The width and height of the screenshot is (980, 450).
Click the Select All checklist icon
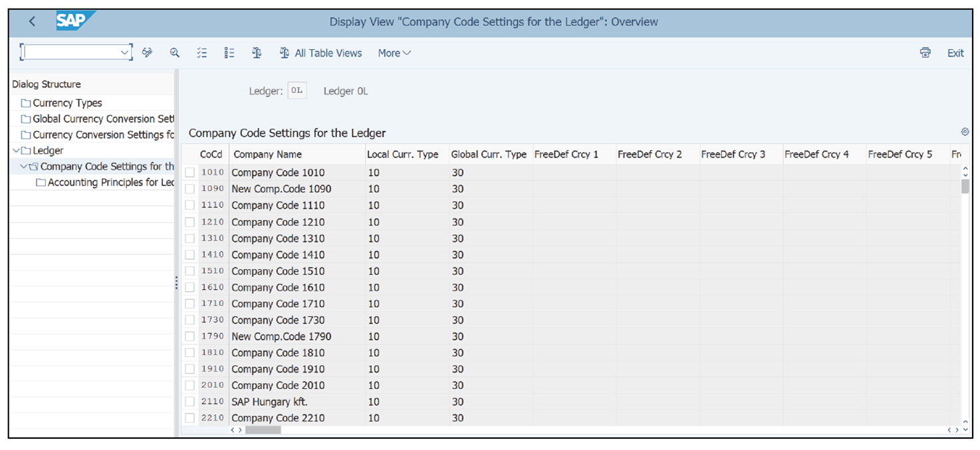(202, 53)
